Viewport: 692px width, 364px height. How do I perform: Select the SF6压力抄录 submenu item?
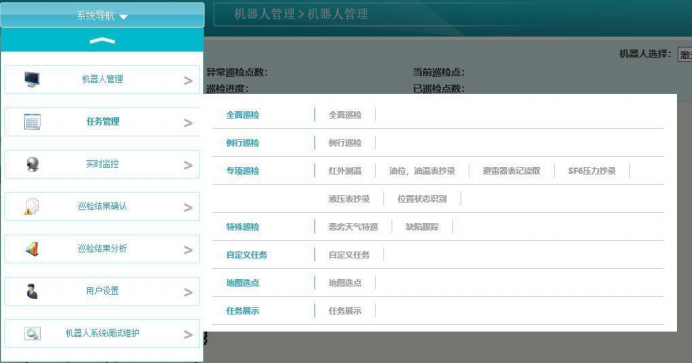[x=592, y=171]
